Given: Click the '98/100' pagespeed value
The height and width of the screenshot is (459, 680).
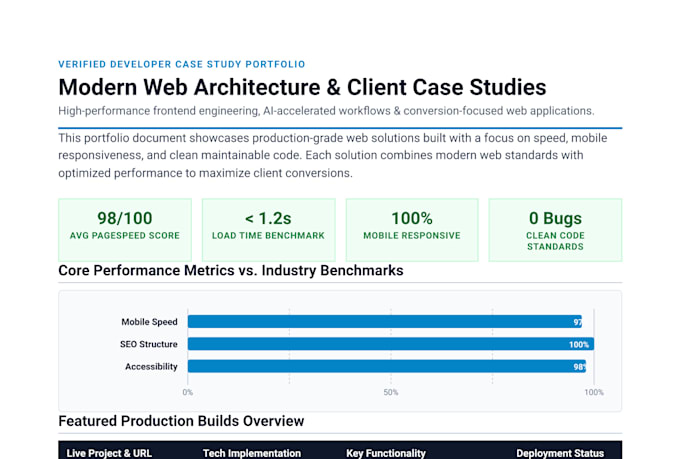Looking at the screenshot, I should [x=125, y=218].
